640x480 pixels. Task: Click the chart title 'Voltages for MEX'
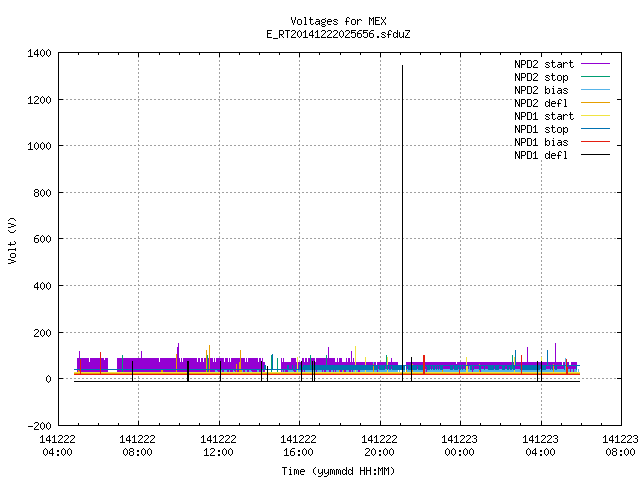point(338,21)
